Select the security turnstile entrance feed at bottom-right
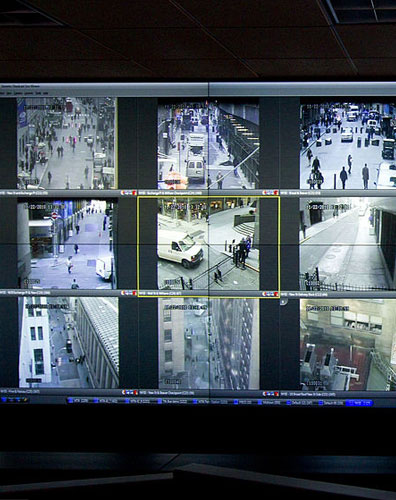 [348, 345]
